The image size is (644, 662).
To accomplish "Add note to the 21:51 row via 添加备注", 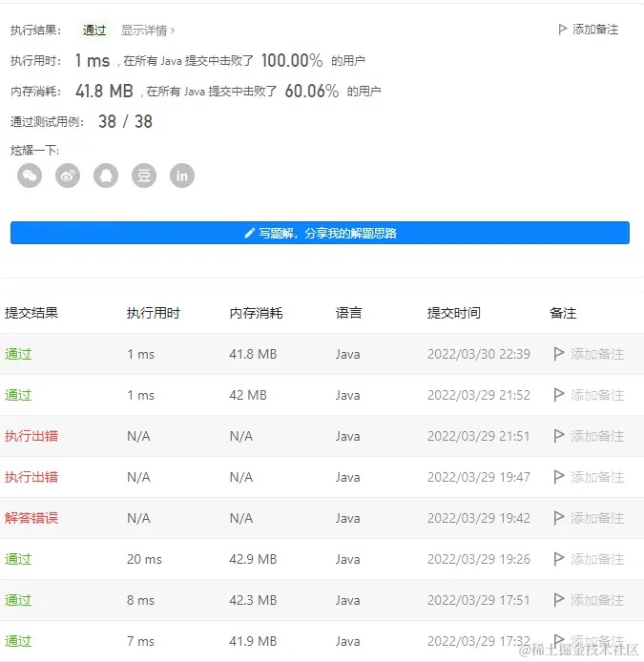I will (x=597, y=436).
